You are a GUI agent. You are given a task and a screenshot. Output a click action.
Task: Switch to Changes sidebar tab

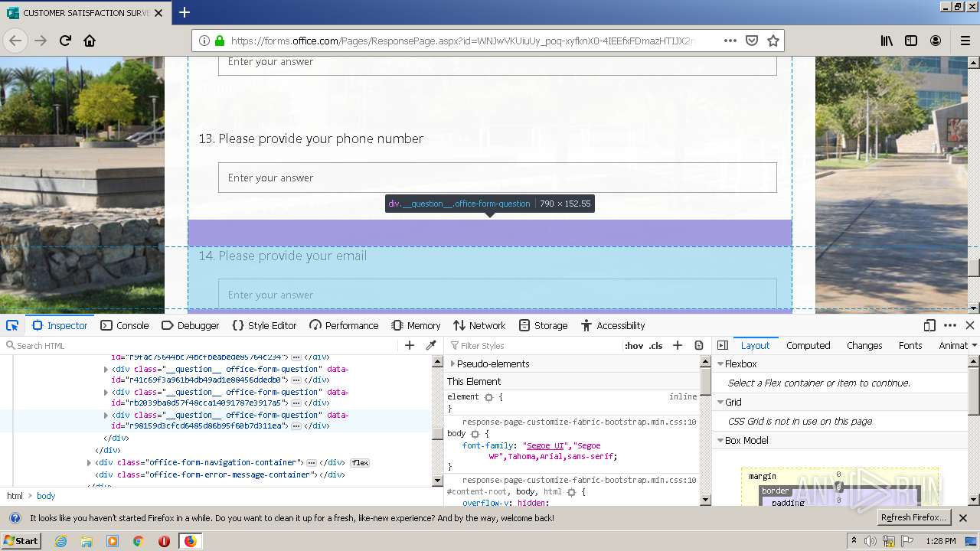(x=864, y=345)
